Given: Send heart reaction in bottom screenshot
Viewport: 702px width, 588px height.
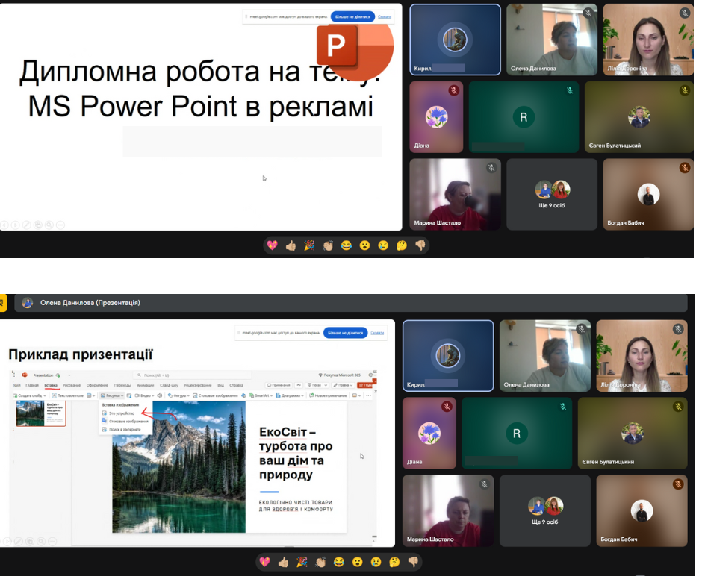Looking at the screenshot, I should [x=265, y=562].
